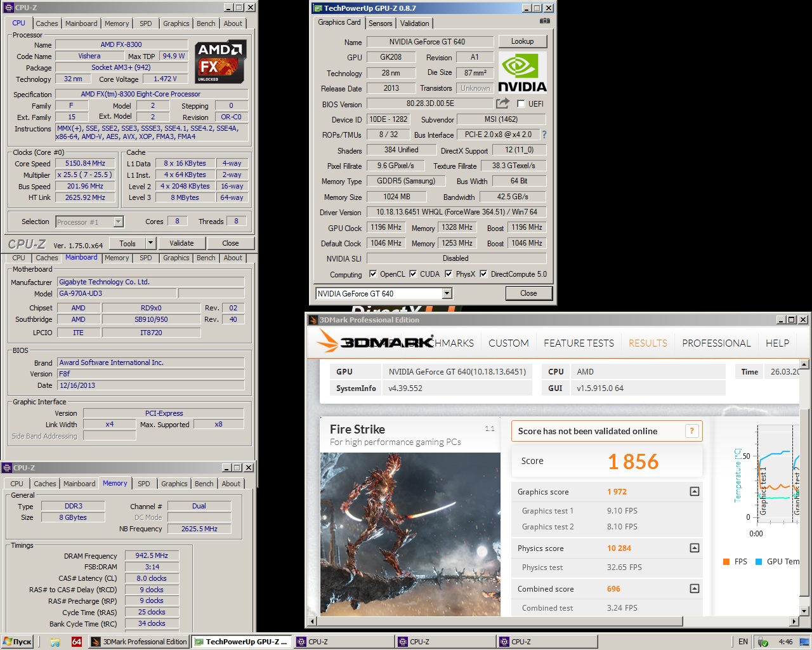Screen dimensions: 812x650
Task: Click the 3DMark horizontal scroll left arrow
Action: [311, 621]
